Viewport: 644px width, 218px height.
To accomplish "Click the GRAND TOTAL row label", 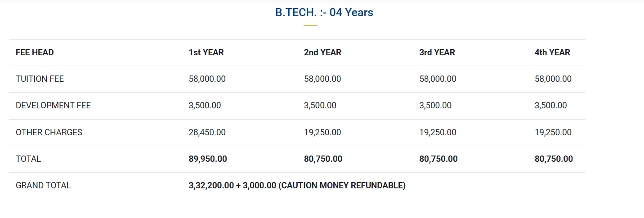I will (43, 186).
